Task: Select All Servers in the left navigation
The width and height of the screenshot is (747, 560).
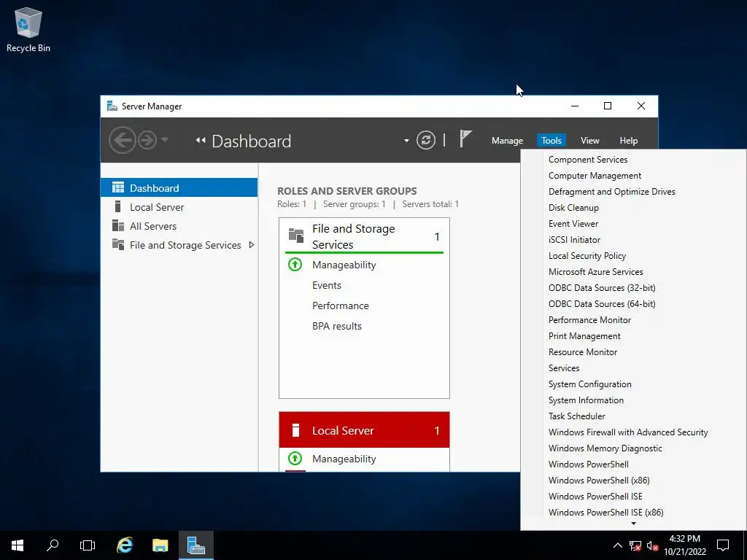Action: pos(179,226)
